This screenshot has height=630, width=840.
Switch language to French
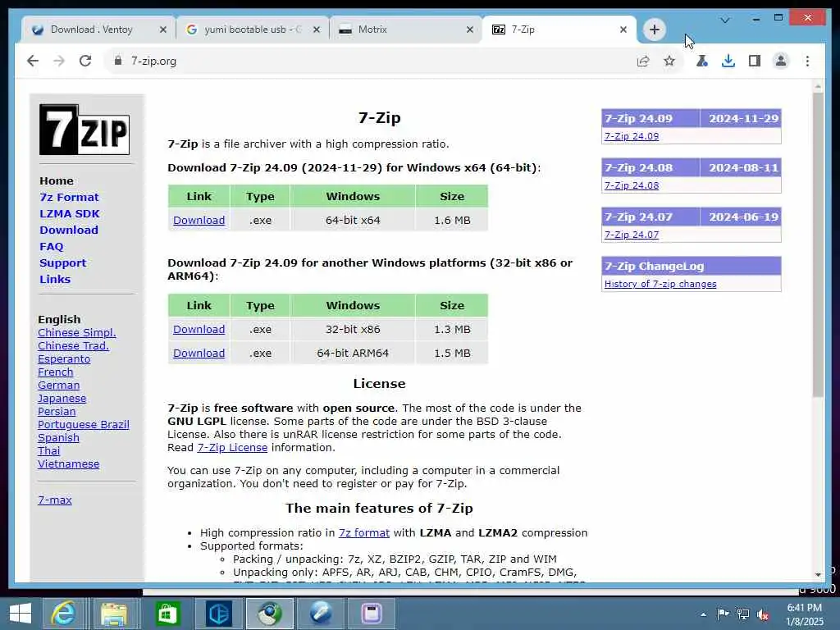coord(55,372)
